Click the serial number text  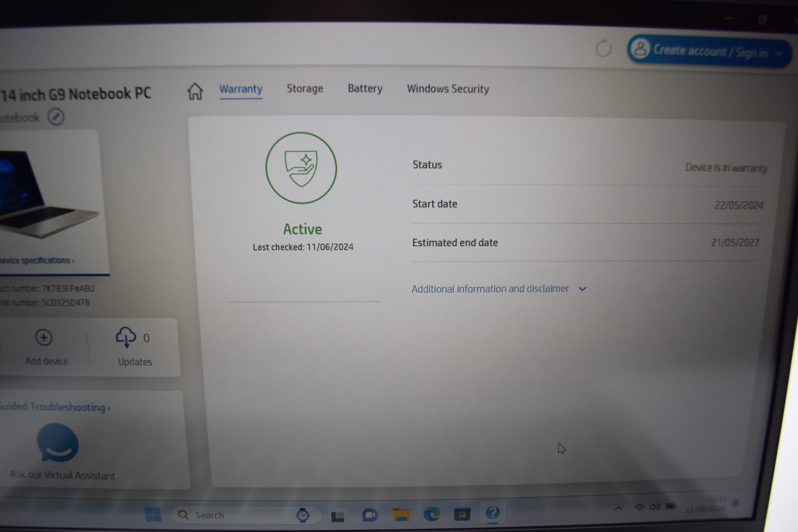click(x=45, y=303)
